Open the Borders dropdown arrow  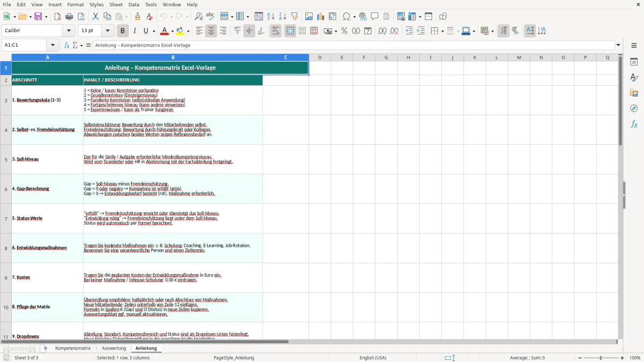[x=442, y=31]
